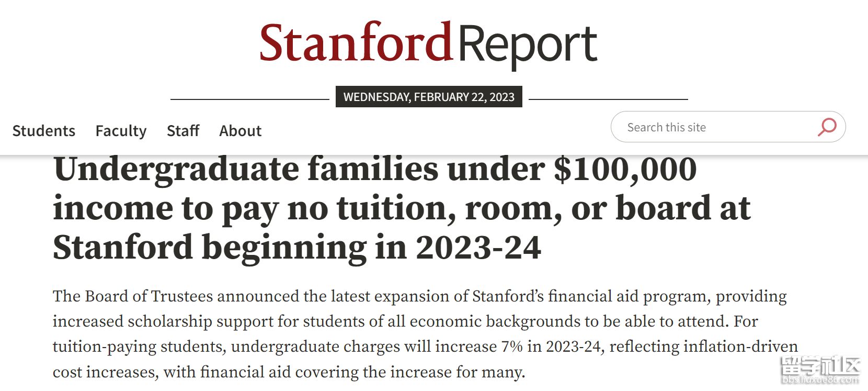This screenshot has width=868, height=391.
Task: Click '2023-24' at the end of the headline
Action: click(478, 248)
